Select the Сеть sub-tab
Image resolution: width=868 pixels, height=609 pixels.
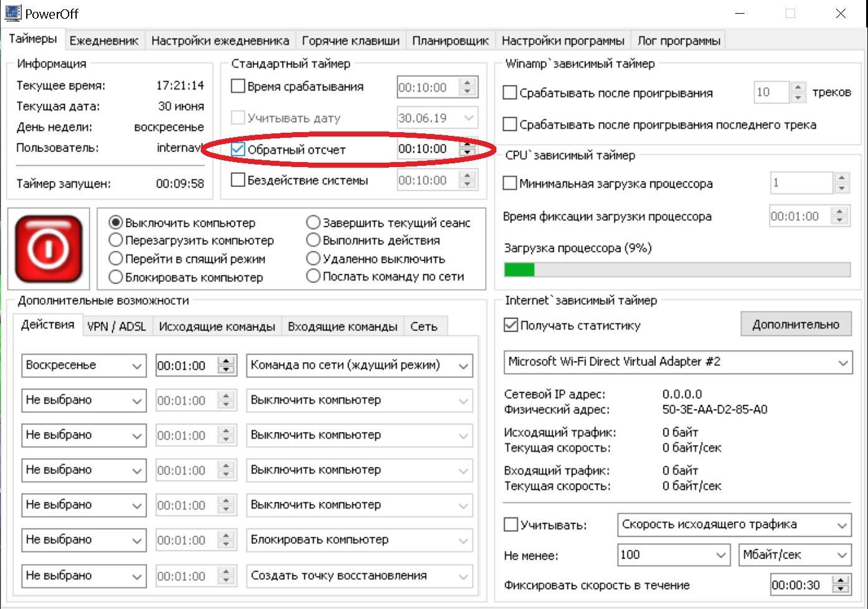click(x=424, y=327)
